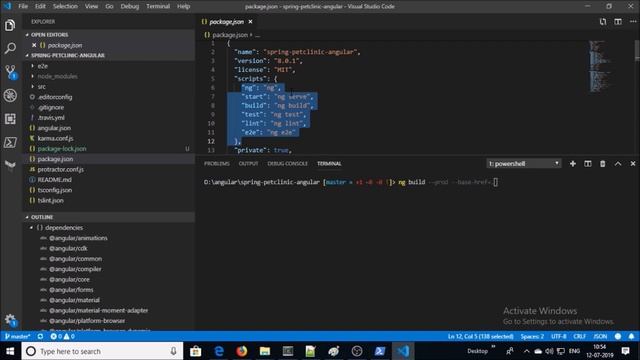Open the Help menu

[184, 6]
